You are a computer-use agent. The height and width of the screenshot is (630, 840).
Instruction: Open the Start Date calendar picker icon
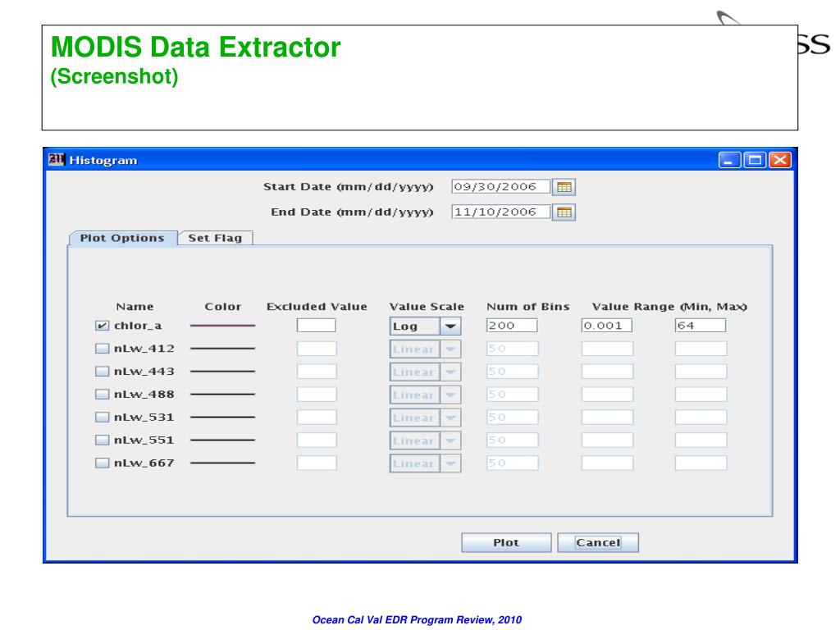coord(564,187)
